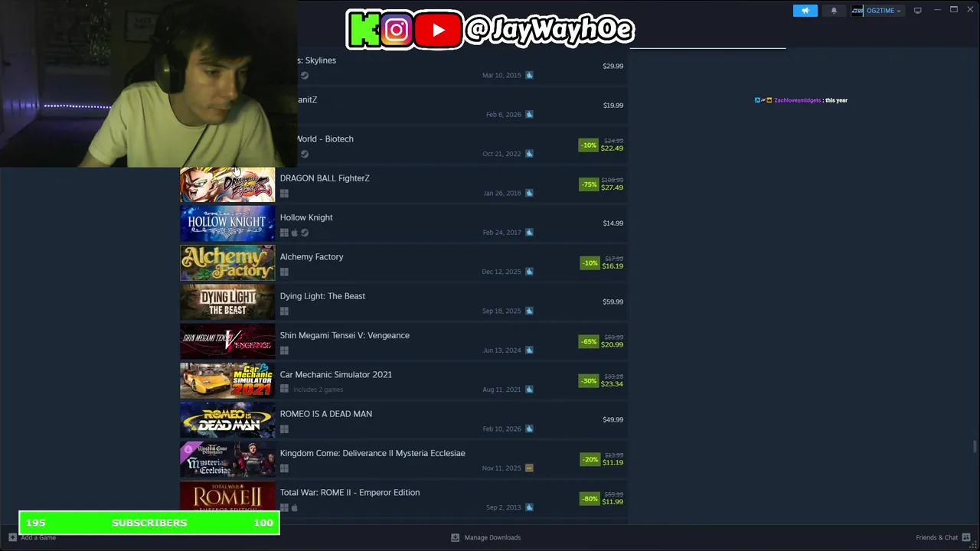The image size is (980, 551).
Task: Open the Car Mechanic Simulator 2021 title
Action: click(336, 375)
